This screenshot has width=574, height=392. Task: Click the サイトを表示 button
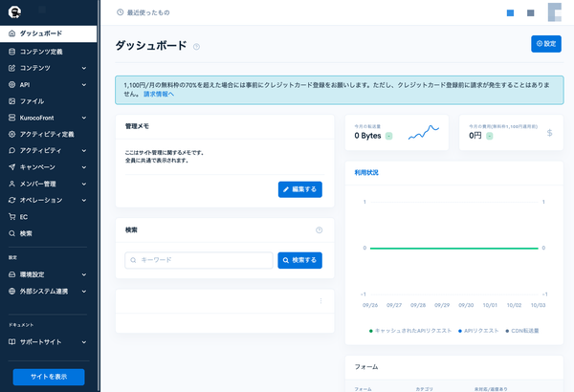click(x=49, y=377)
